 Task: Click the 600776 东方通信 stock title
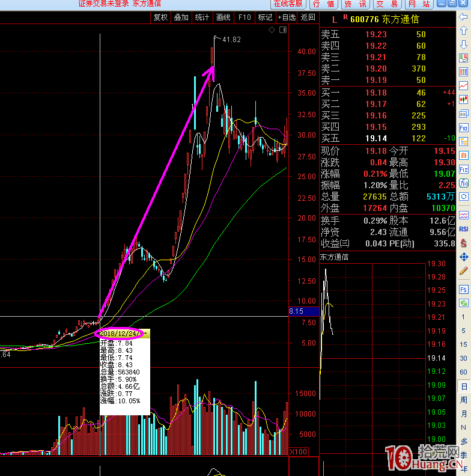pos(384,19)
